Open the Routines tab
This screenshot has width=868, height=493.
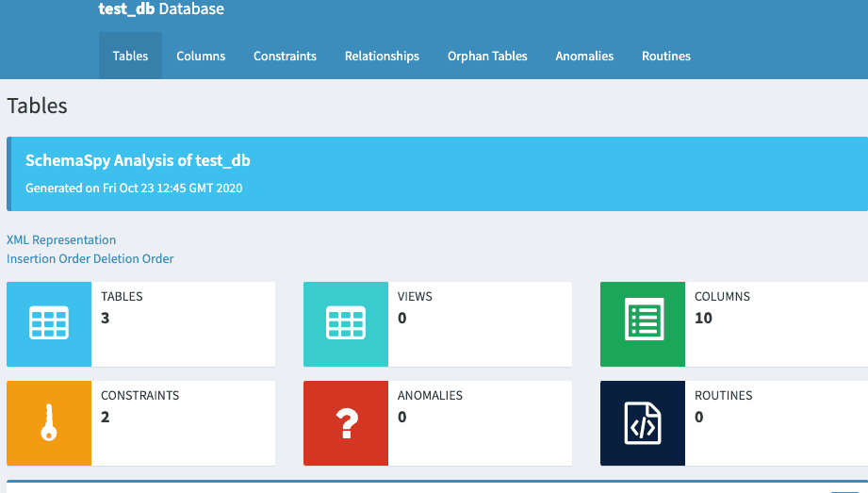[666, 56]
